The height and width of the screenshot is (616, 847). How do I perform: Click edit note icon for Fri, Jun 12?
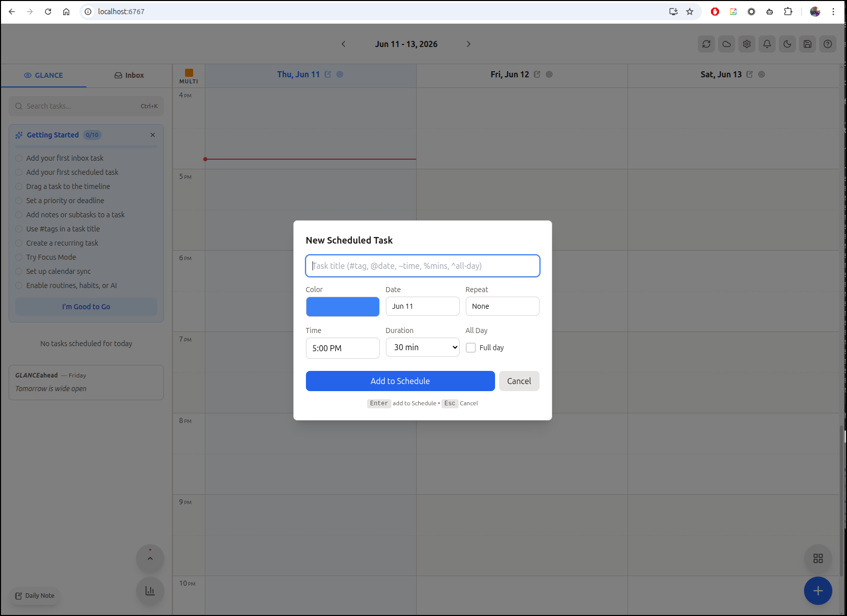[x=537, y=74]
